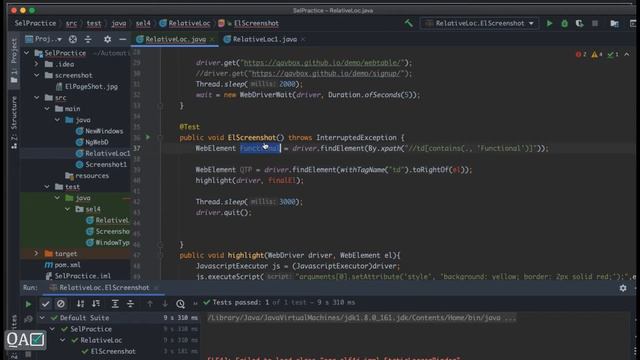
Task: Open the signup demo URL in commented code
Action: tap(327, 73)
